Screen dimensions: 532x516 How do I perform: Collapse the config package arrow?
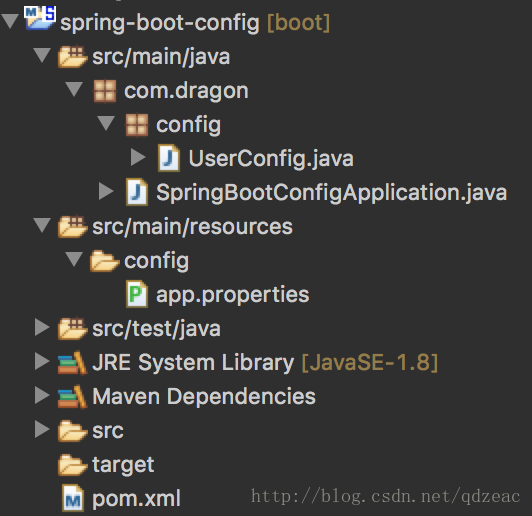[106, 123]
